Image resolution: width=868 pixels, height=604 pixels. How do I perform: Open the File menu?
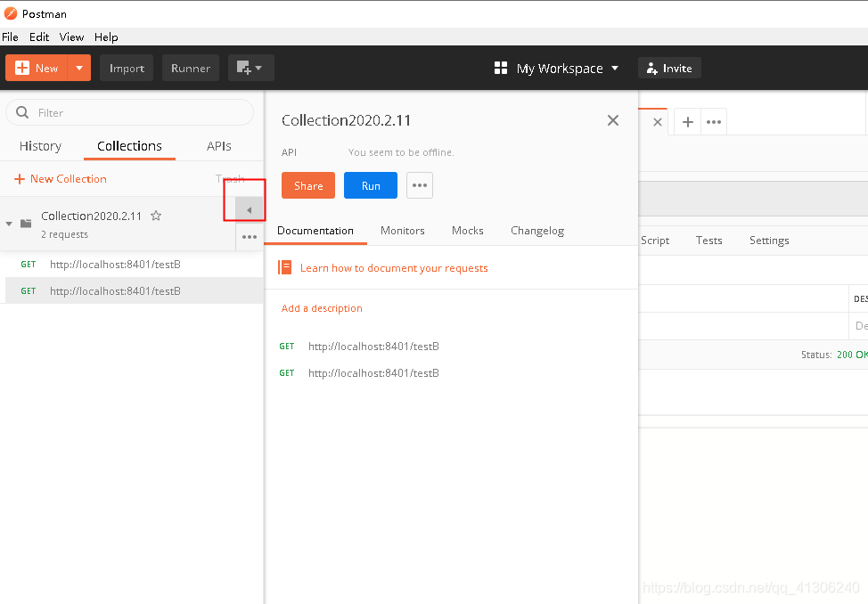[x=10, y=37]
